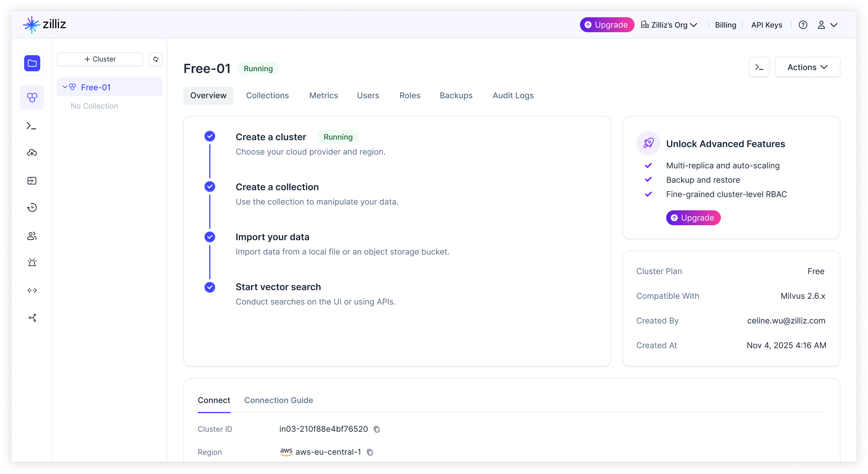The width and height of the screenshot is (868, 474).
Task: Click the Create a collection step checkmark
Action: point(210,187)
